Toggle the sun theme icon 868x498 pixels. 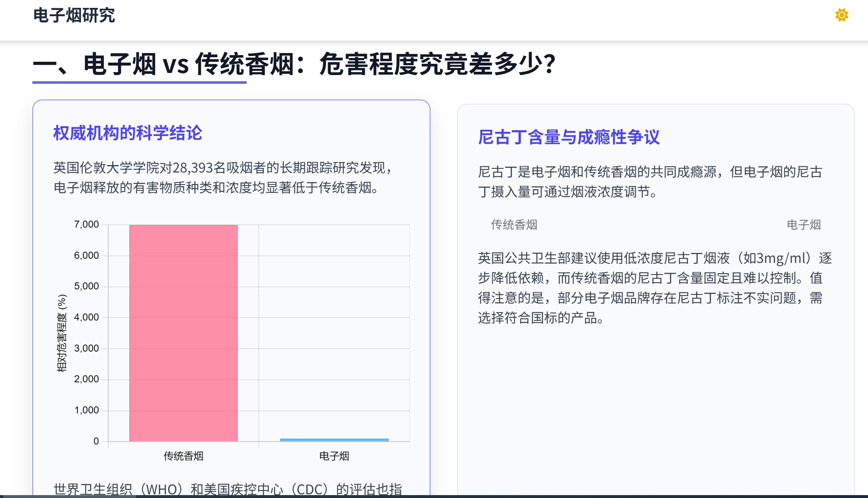point(841,15)
